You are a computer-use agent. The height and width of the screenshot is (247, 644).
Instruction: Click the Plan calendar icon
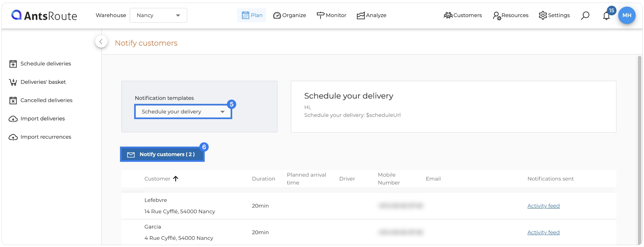click(x=245, y=15)
